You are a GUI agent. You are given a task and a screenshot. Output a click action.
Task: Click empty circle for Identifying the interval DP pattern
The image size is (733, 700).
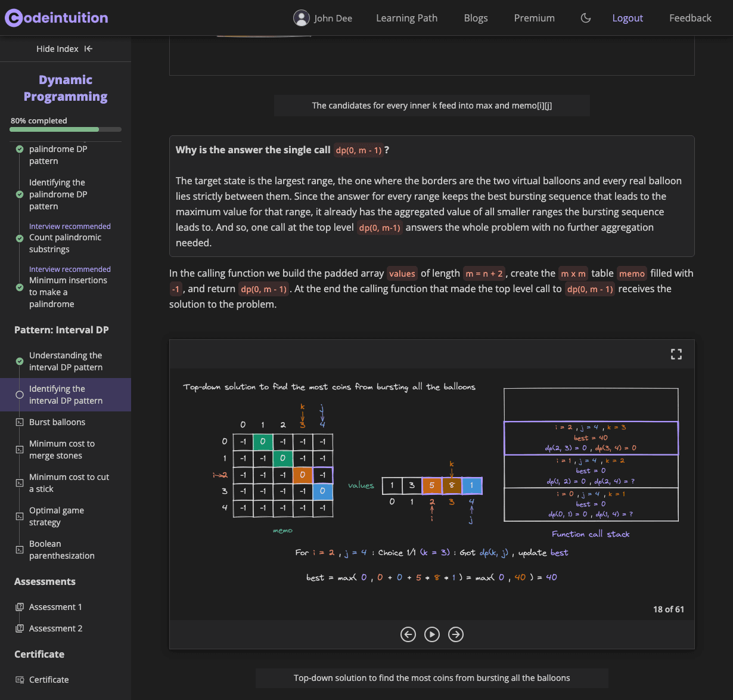tap(20, 395)
